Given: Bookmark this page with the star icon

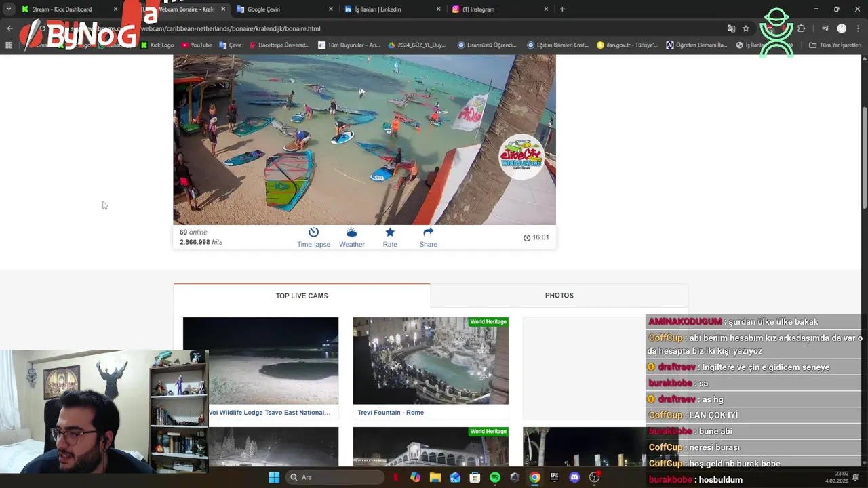Looking at the screenshot, I should pyautogui.click(x=746, y=28).
